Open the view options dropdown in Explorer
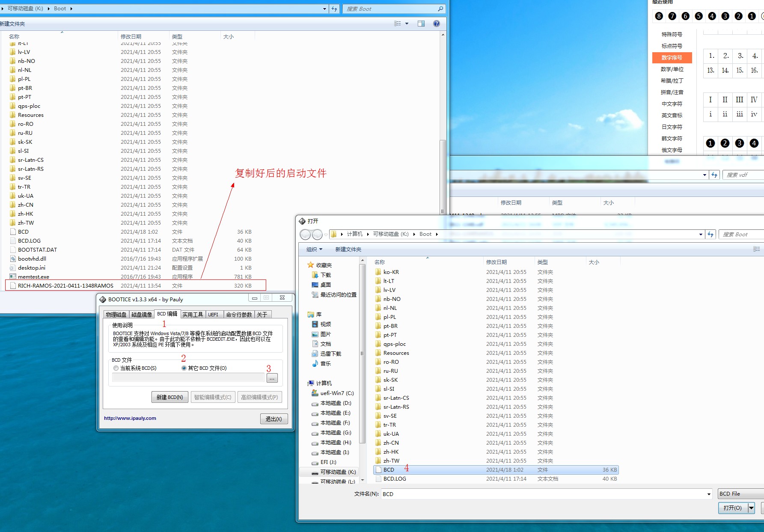Image resolution: width=764 pixels, height=532 pixels. pyautogui.click(x=407, y=24)
